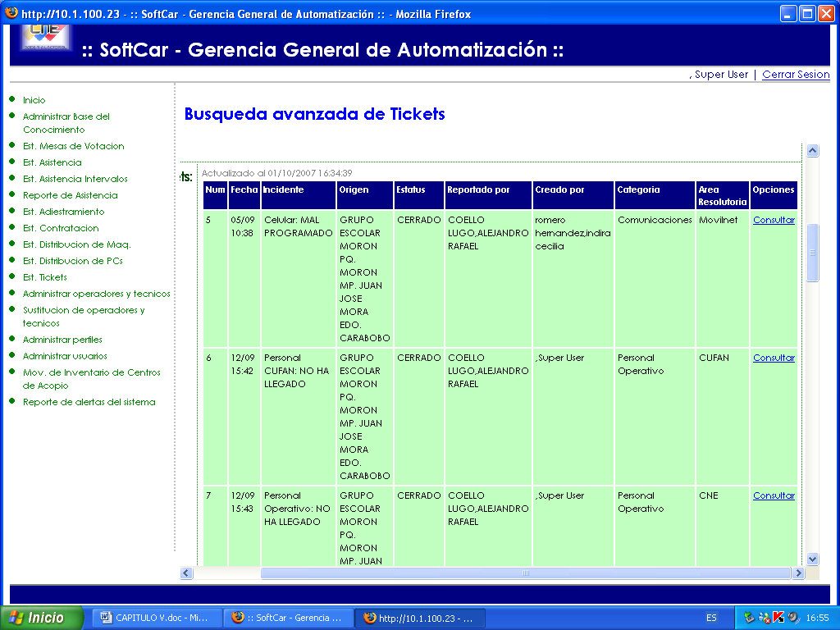
Task: Click the Estatus column header
Action: (x=419, y=195)
